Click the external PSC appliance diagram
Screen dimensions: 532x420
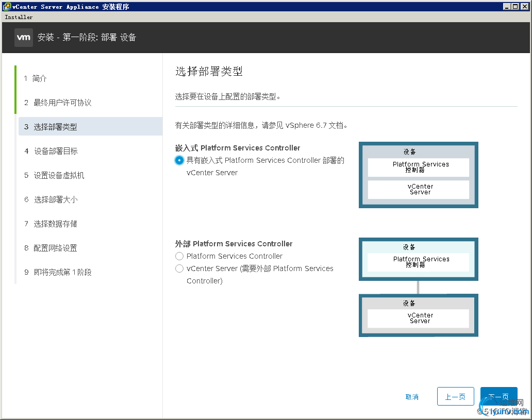pos(419,259)
